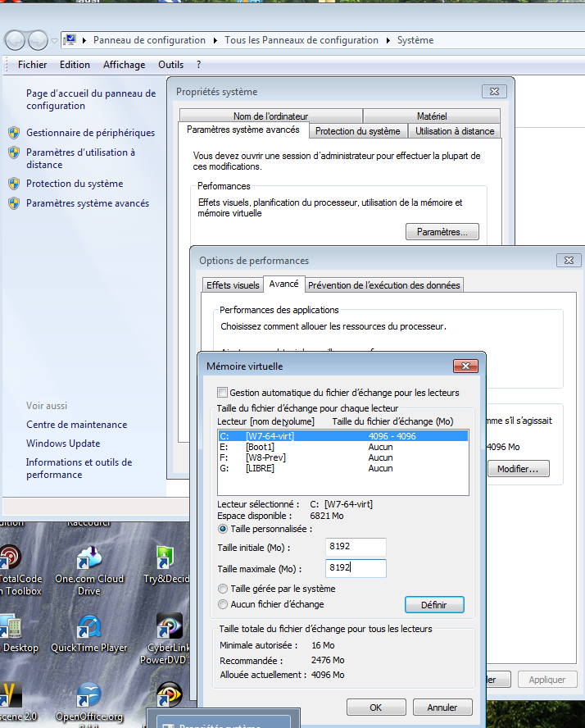Image resolution: width=585 pixels, height=728 pixels.
Task: Click the Taille maximale (Mo) field
Action: (x=356, y=568)
